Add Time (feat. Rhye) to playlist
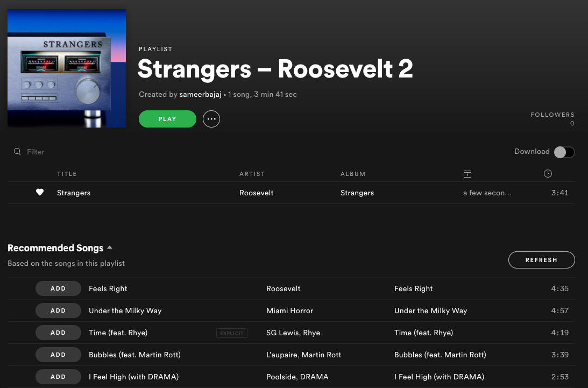The width and height of the screenshot is (588, 388). pos(58,333)
